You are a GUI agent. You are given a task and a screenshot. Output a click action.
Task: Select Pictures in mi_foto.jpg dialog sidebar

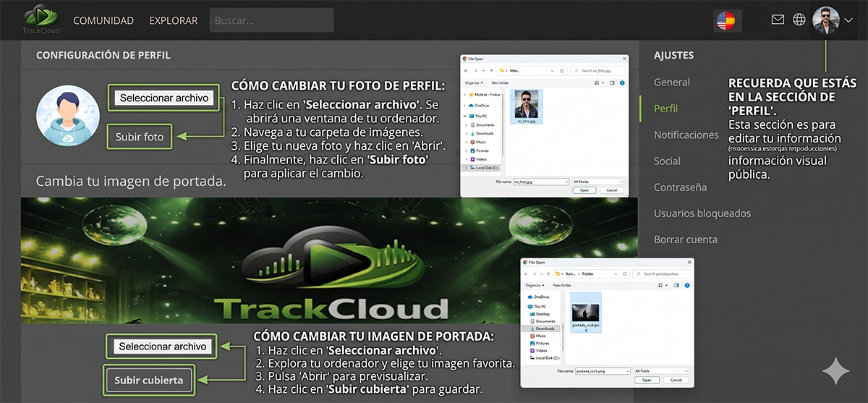click(x=478, y=150)
